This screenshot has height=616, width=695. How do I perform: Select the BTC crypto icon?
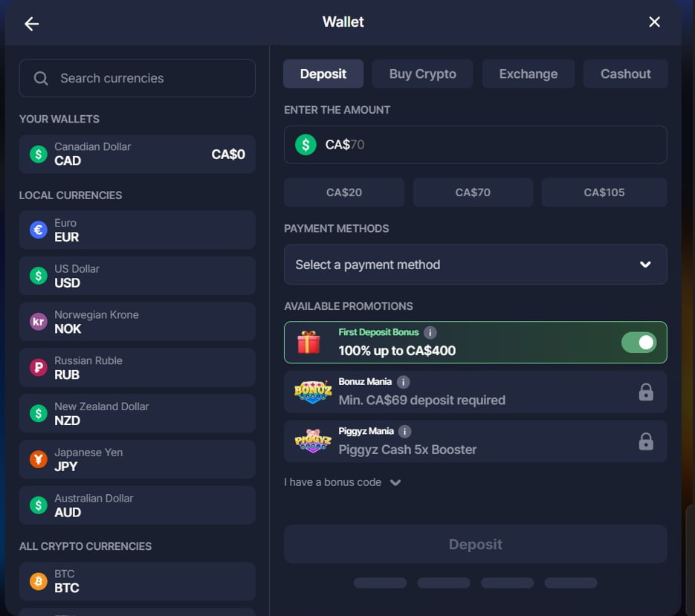(x=38, y=581)
